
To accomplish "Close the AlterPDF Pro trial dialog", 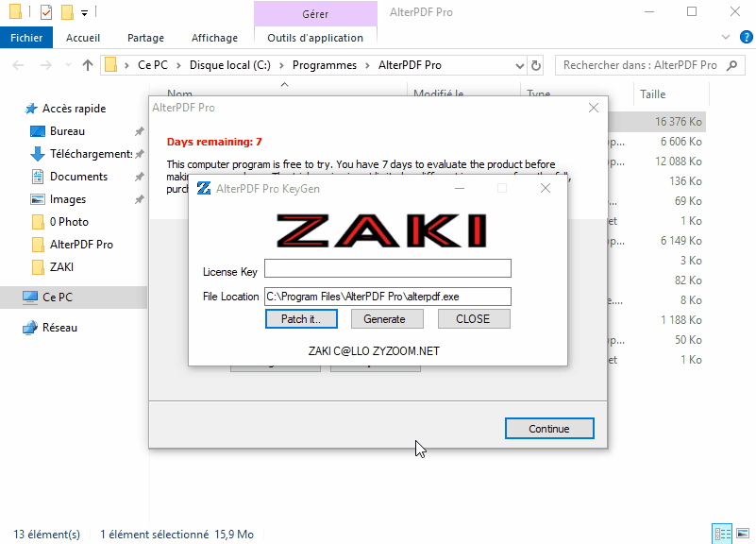I will click(594, 108).
